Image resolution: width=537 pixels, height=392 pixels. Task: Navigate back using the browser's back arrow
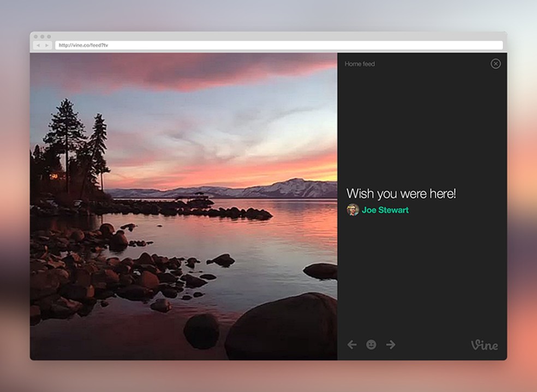pos(38,45)
